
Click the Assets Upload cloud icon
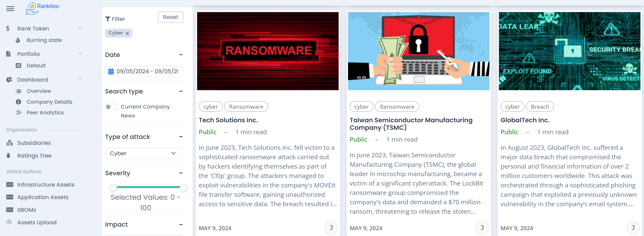tap(9, 222)
